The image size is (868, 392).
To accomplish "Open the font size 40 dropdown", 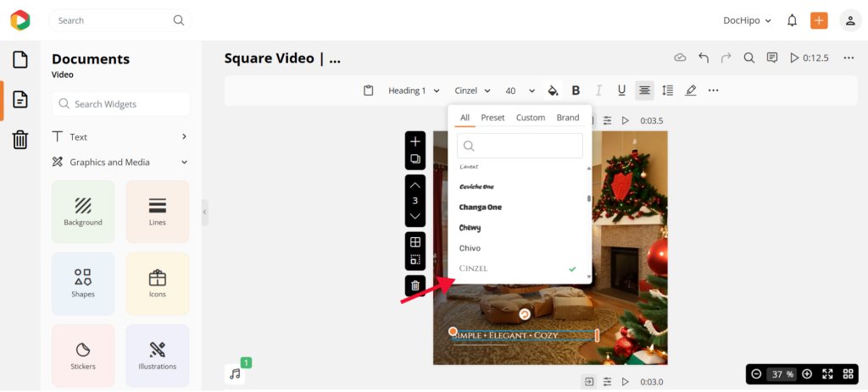I will (x=520, y=91).
